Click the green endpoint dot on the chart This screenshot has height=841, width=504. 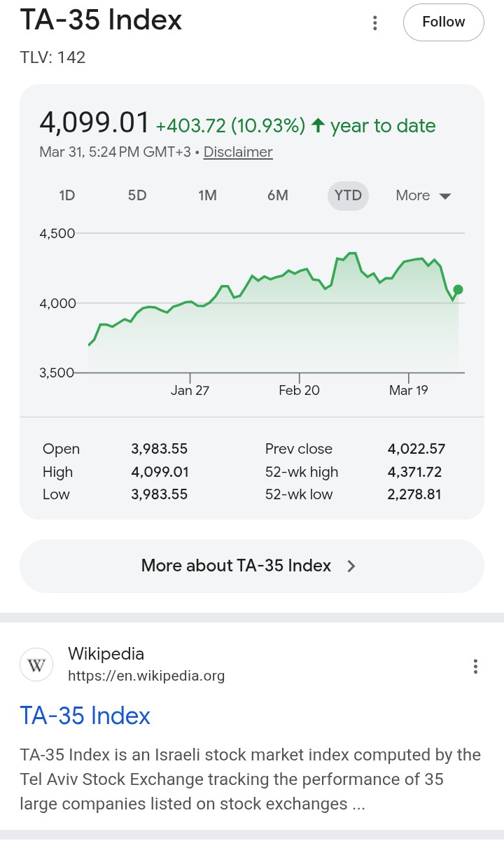[458, 289]
